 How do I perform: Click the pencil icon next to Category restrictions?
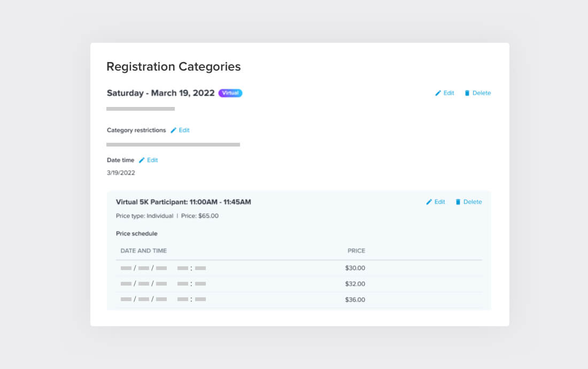(173, 130)
